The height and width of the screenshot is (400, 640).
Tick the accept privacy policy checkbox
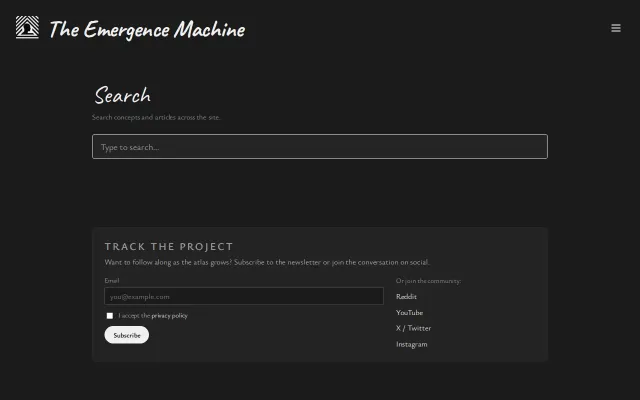pyautogui.click(x=109, y=316)
